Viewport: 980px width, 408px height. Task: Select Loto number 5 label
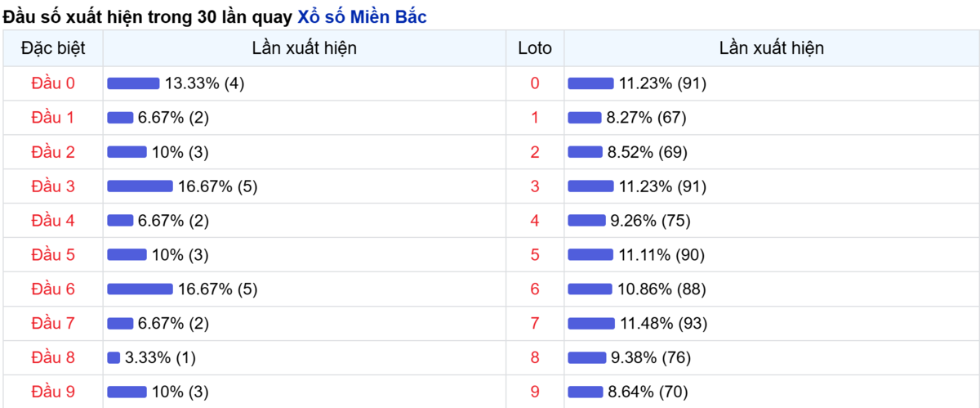(x=535, y=254)
